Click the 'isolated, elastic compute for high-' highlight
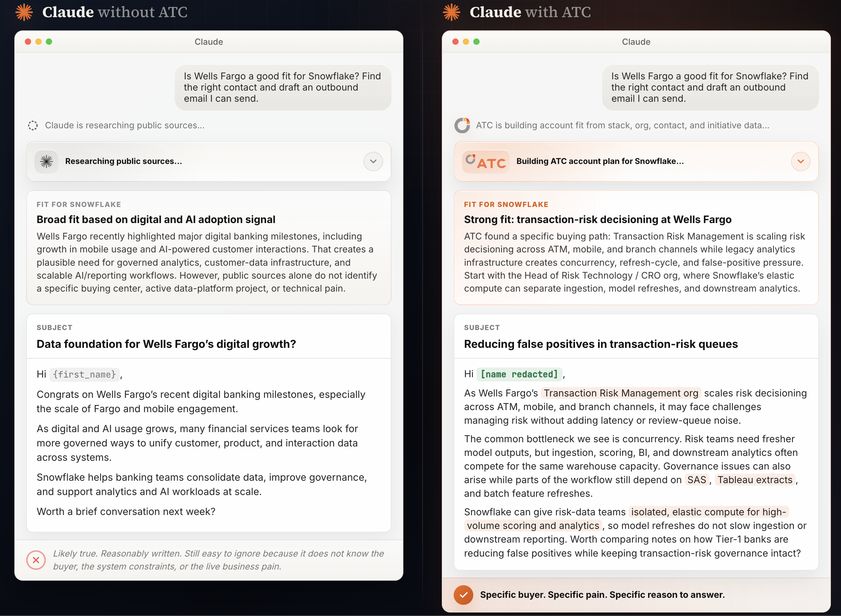The height and width of the screenshot is (616, 841). 708,512
